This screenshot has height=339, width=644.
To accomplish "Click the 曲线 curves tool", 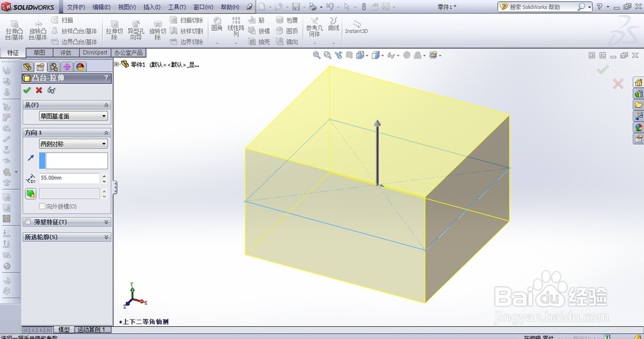I will (334, 24).
